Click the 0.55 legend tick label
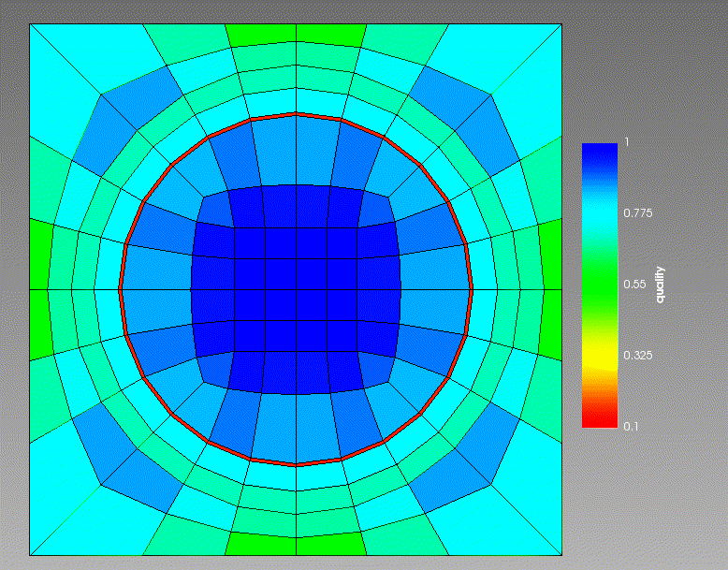 pos(633,285)
